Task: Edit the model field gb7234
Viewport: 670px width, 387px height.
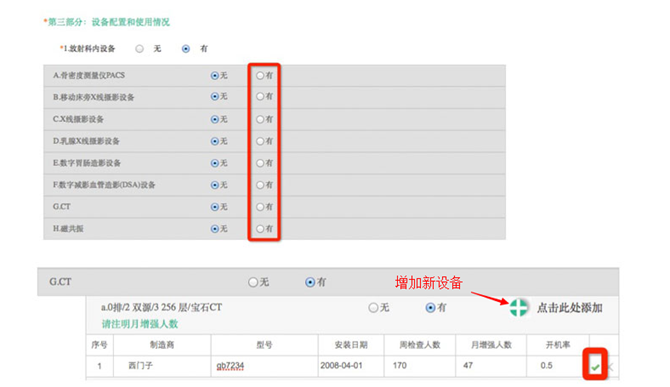Action: [x=264, y=366]
